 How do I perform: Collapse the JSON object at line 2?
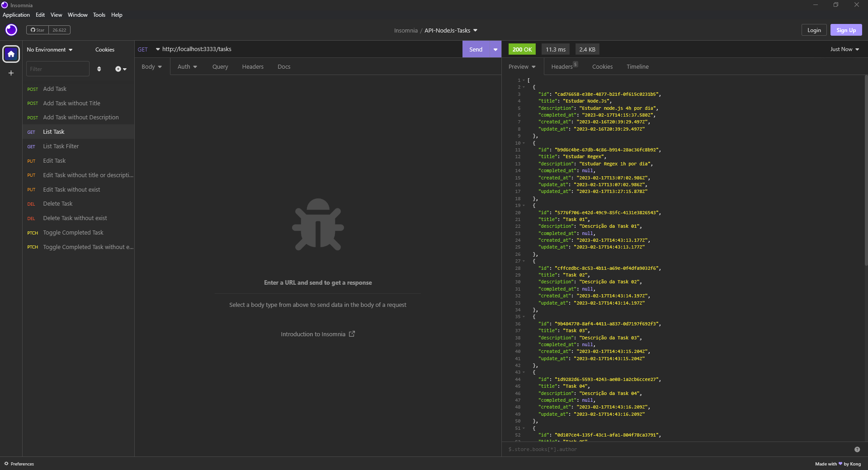coord(524,87)
